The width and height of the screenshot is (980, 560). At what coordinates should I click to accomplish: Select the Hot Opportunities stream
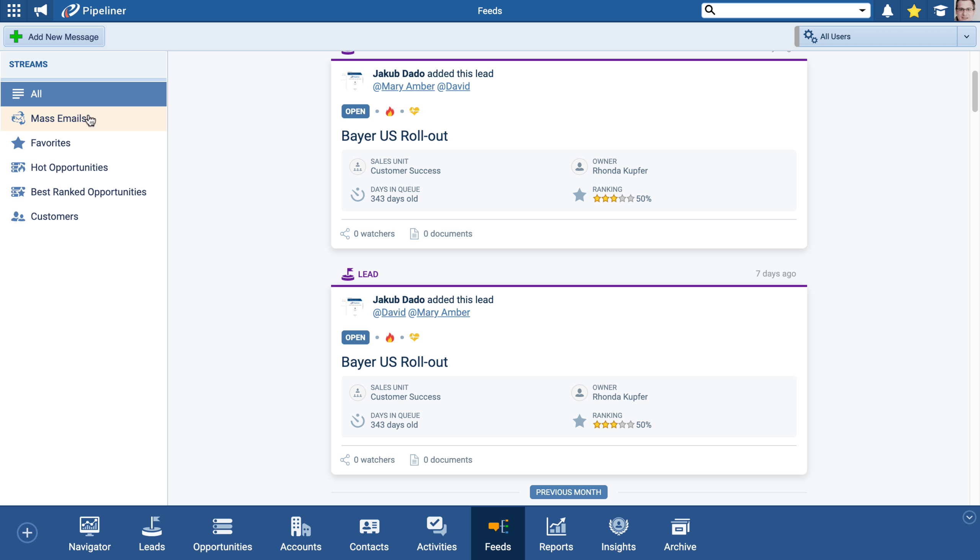(69, 167)
